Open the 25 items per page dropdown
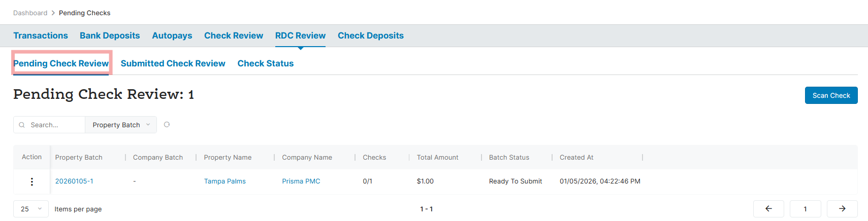 tap(31, 209)
